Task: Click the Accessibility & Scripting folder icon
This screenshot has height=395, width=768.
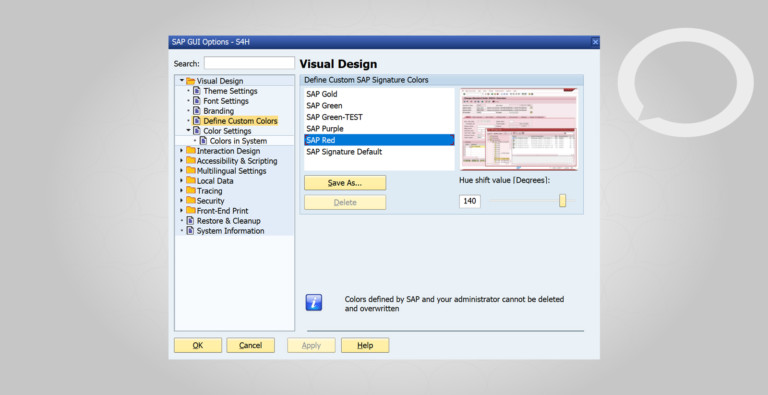Action: point(191,161)
